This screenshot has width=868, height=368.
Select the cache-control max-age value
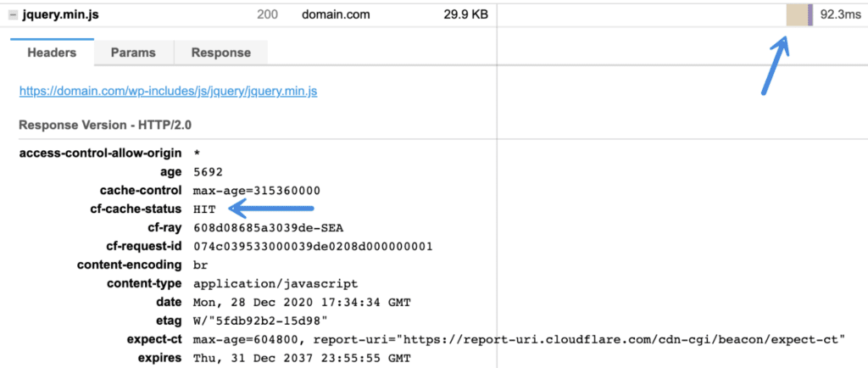pyautogui.click(x=257, y=191)
